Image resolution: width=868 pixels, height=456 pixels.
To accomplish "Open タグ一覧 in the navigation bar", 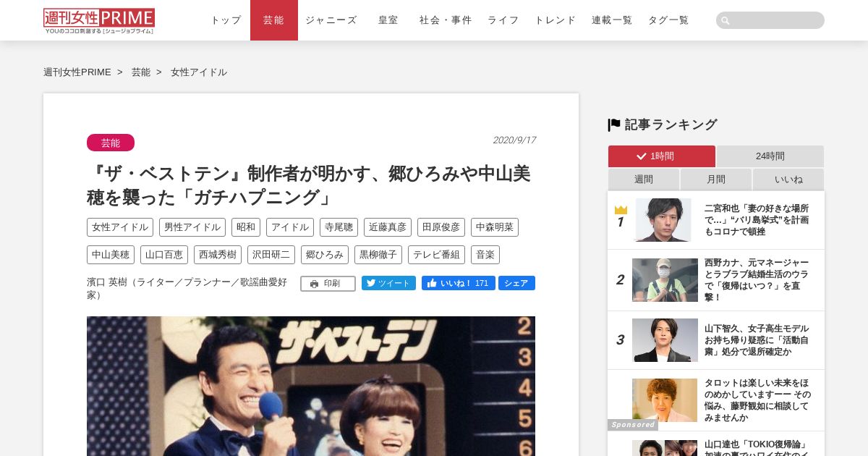I will click(668, 20).
